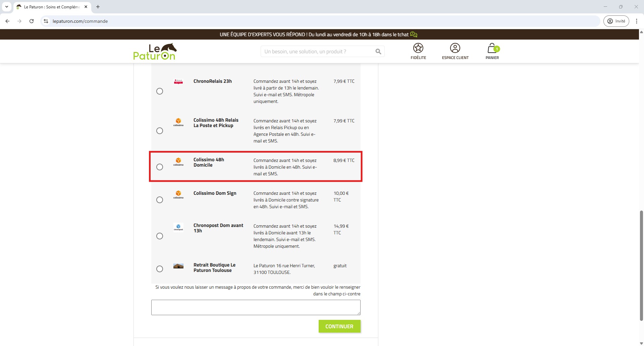
Task: Open a new browser tab
Action: [x=98, y=7]
